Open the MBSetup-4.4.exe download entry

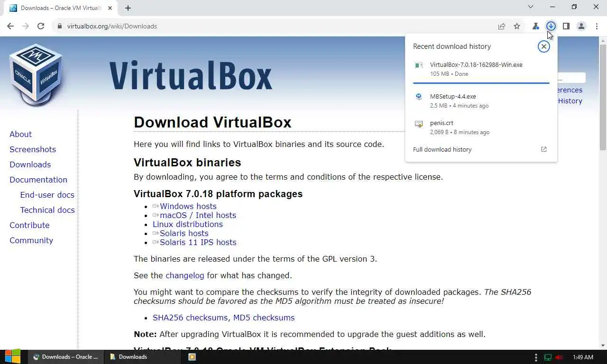[x=481, y=100]
